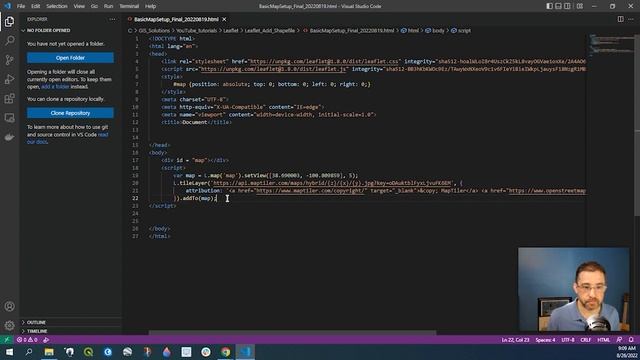640x360 pixels.
Task: Open the Search view in activity bar
Action: (x=9, y=40)
